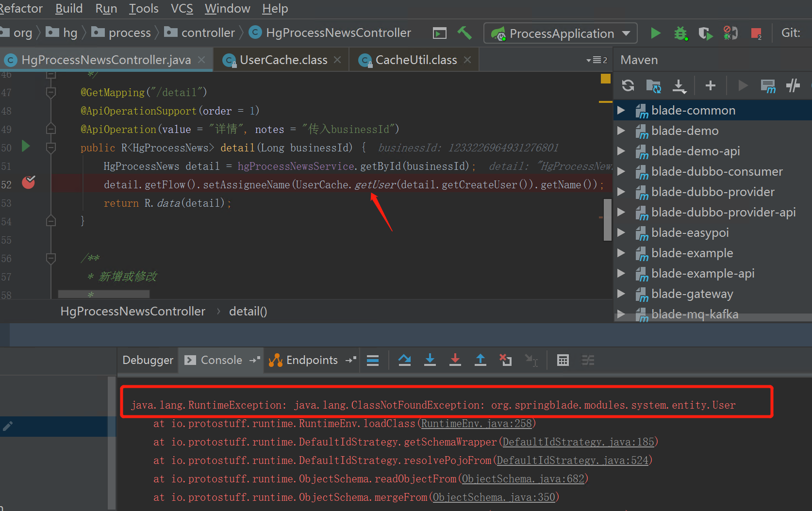Start debugging with the bug icon
Screen dimensions: 812x511
680,33
